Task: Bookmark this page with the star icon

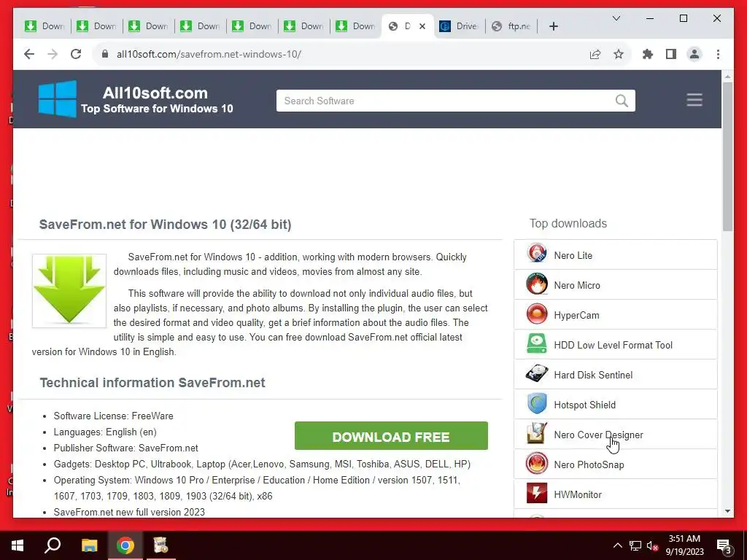Action: point(619,54)
